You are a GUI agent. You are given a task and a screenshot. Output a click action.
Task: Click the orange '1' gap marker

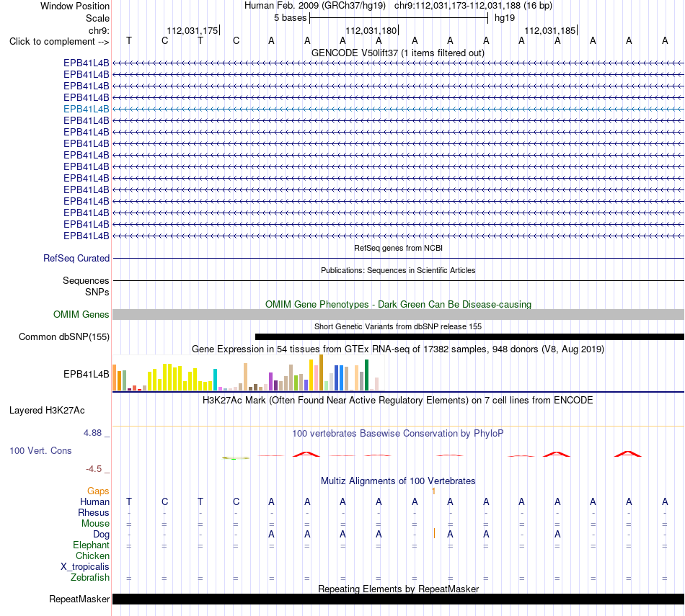[x=434, y=491]
